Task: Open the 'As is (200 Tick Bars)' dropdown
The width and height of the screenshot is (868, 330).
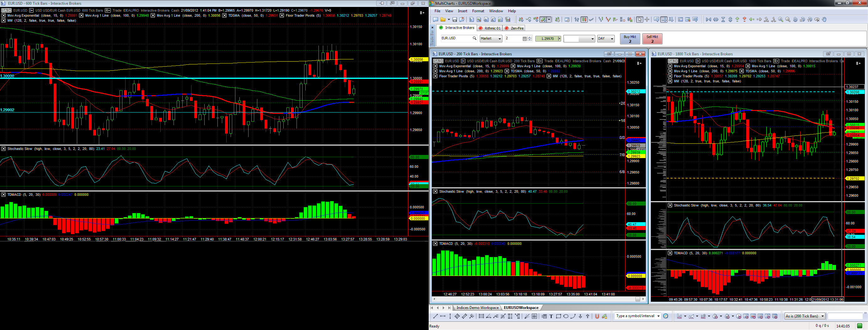Action: [x=805, y=316]
